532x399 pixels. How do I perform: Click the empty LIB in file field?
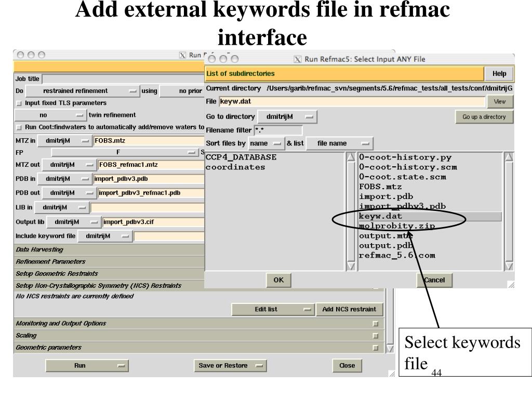point(148,207)
